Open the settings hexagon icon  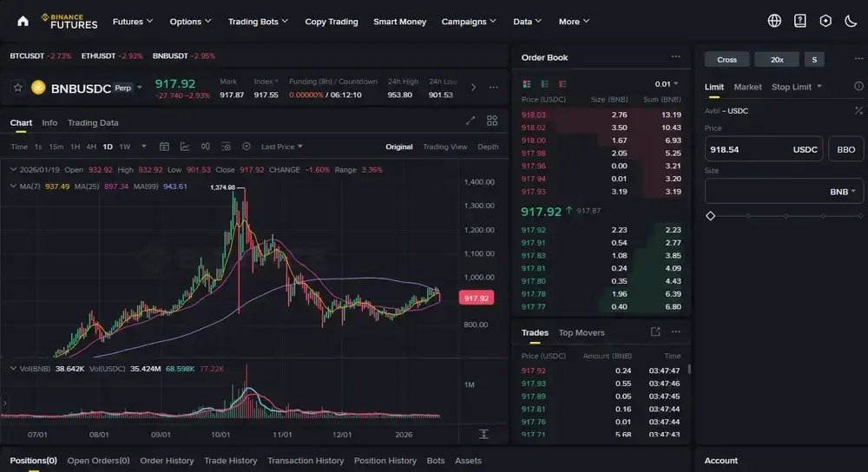(x=825, y=21)
